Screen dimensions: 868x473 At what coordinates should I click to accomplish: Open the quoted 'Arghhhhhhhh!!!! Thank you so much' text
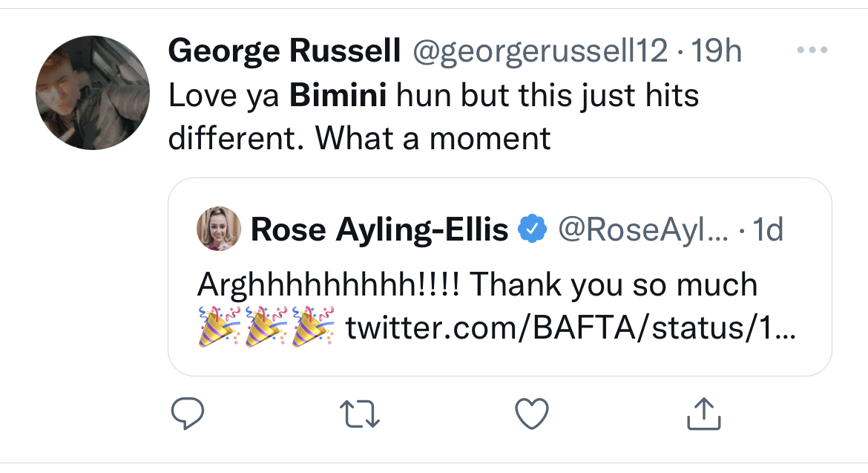477,284
